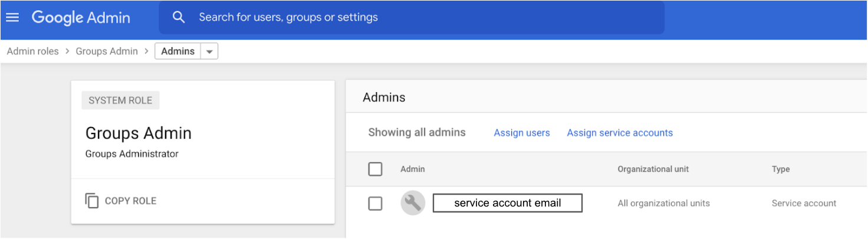
Task: Go to Admin roles breadcrumb
Action: [33, 51]
